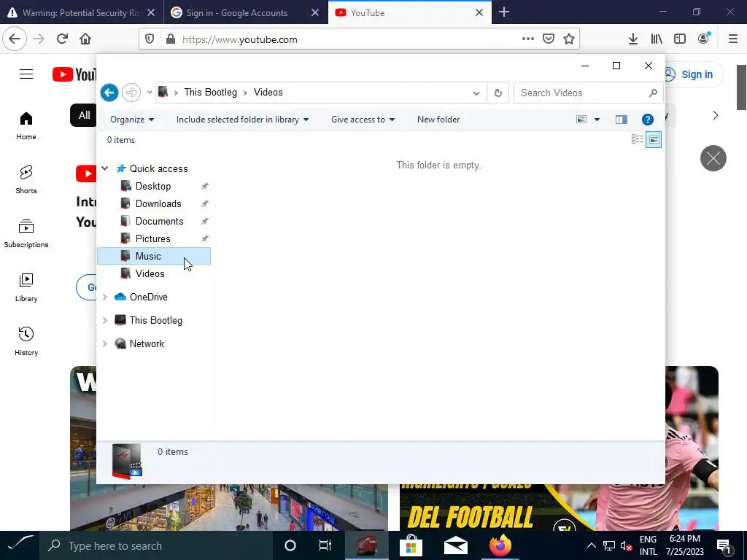Image resolution: width=747 pixels, height=560 pixels.
Task: Switch to large thumbnails view icon
Action: pos(654,139)
